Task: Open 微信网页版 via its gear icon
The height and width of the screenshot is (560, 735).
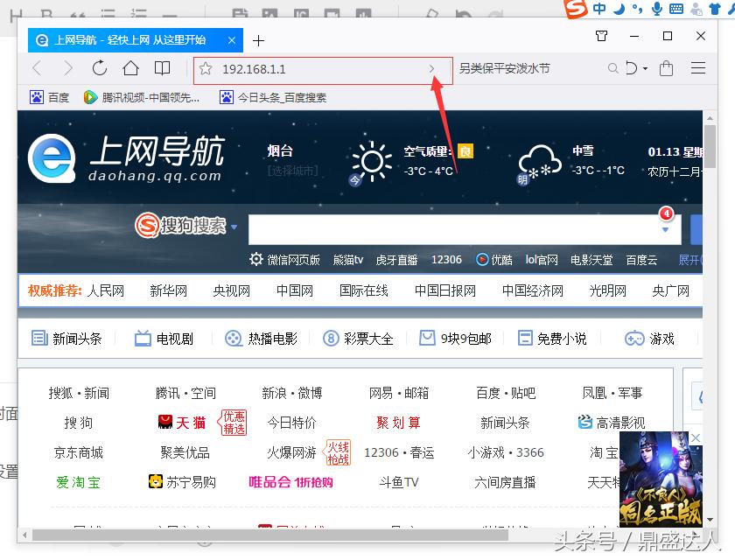Action: [x=256, y=260]
